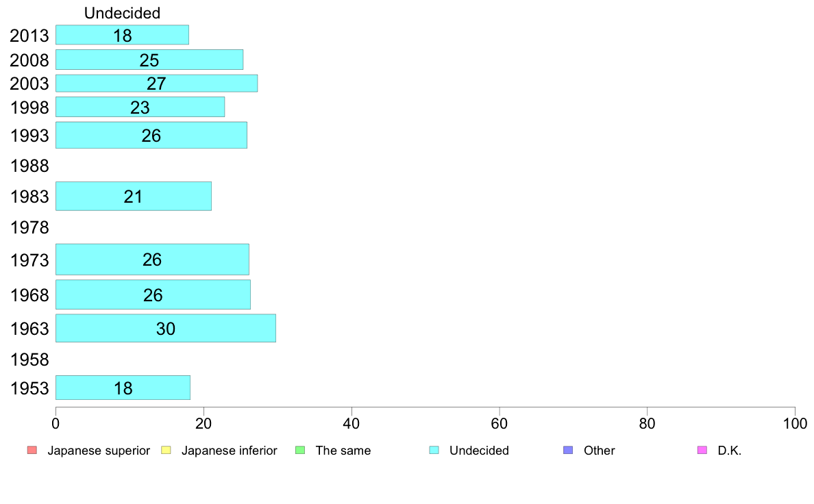The image size is (814, 504).
Task: Select the 1953 bar showing 18
Action: coord(123,388)
